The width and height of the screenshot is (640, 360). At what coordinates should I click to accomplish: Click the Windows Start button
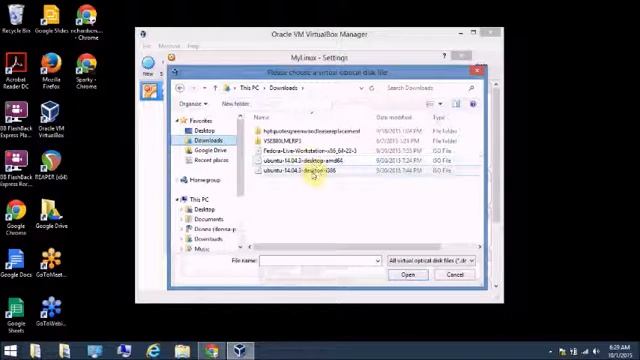pos(10,351)
